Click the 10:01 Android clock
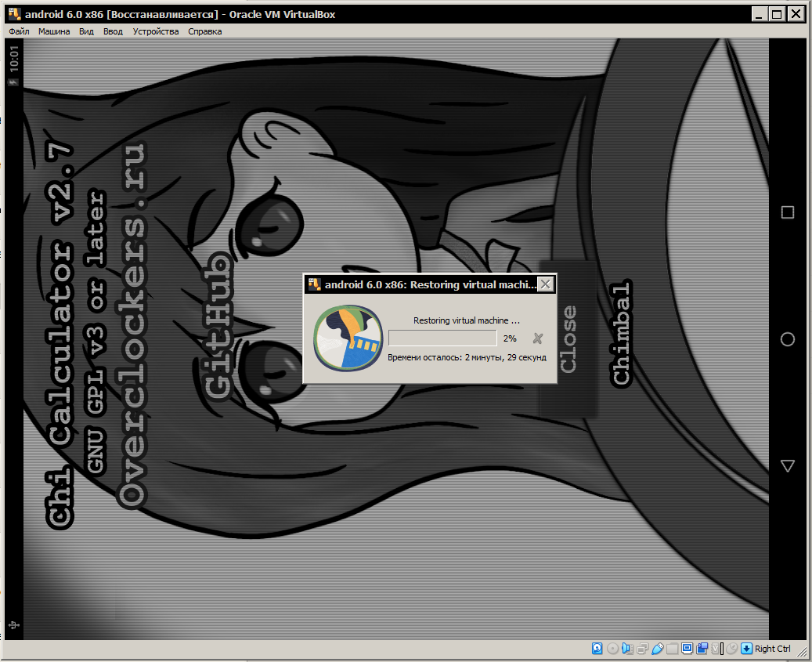This screenshot has width=812, height=662. tap(13, 59)
